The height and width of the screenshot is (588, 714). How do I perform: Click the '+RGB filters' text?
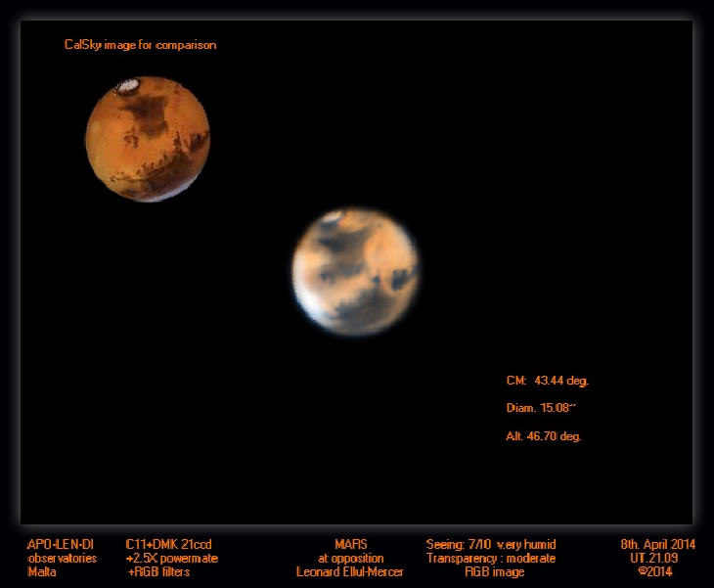(x=157, y=572)
